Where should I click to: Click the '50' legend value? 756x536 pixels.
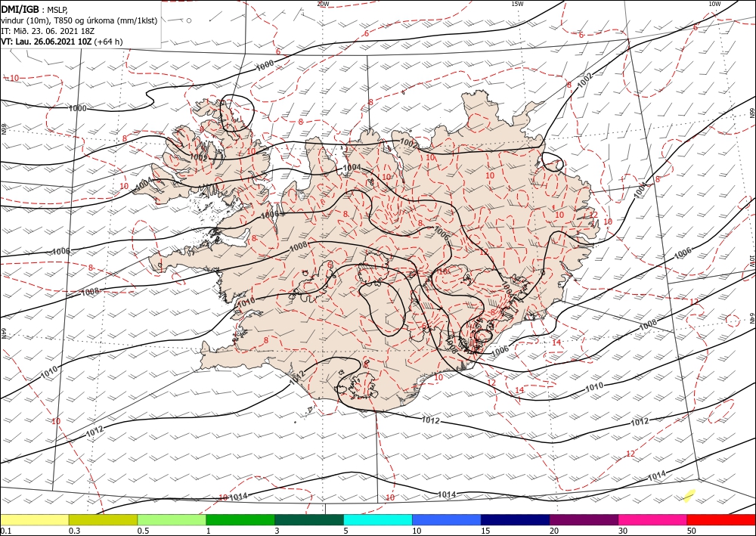[692, 531]
